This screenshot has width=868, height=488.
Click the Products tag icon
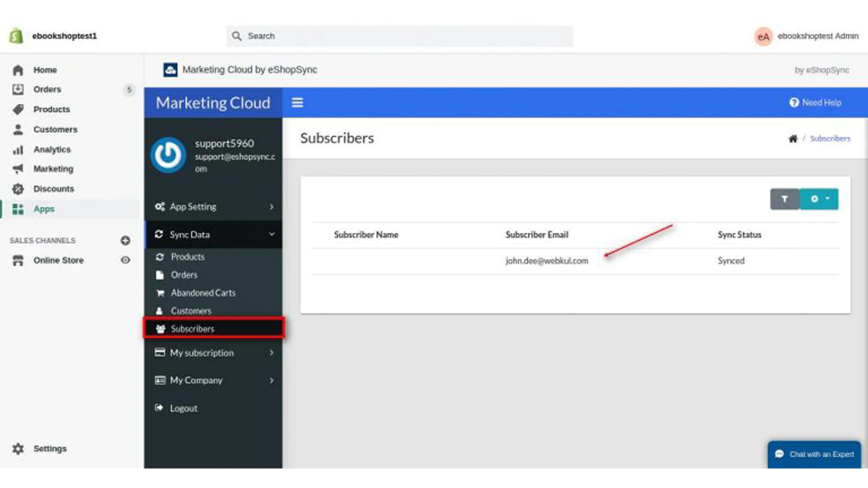(x=18, y=110)
